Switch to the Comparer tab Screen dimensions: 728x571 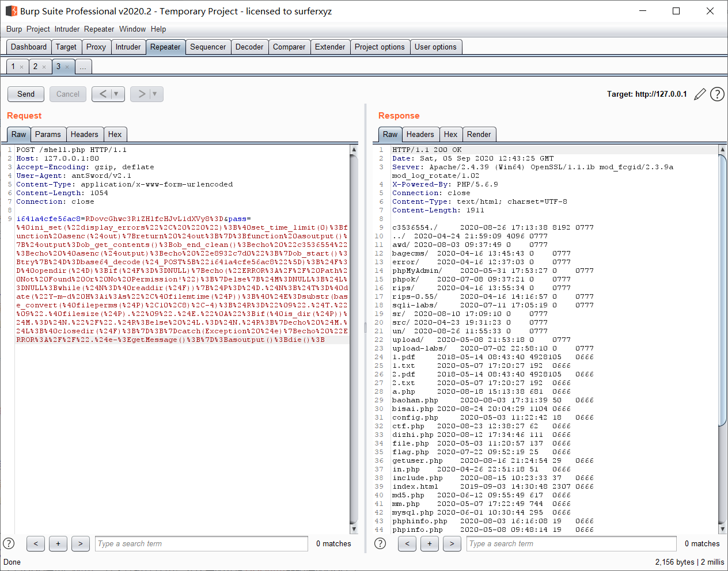click(289, 47)
